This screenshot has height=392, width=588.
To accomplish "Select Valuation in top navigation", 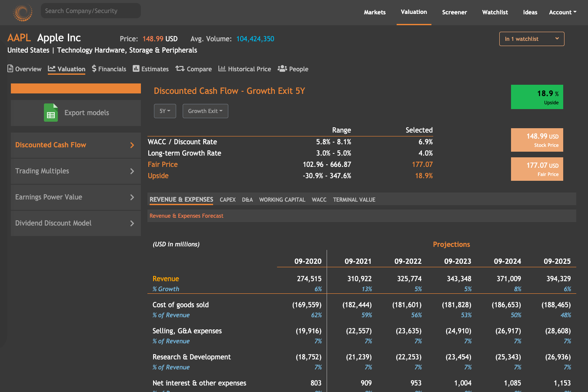I will click(x=414, y=12).
